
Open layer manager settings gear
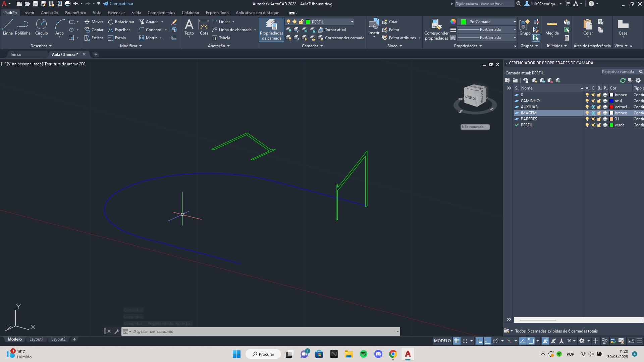[638, 80]
